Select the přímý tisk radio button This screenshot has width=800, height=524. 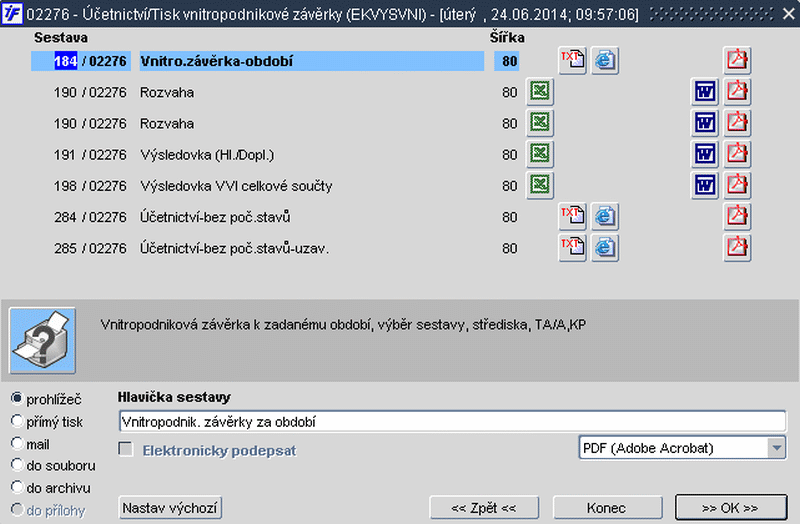pos(17,421)
